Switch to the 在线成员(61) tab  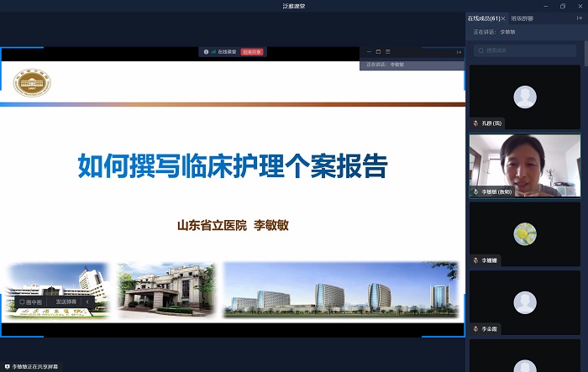click(484, 18)
